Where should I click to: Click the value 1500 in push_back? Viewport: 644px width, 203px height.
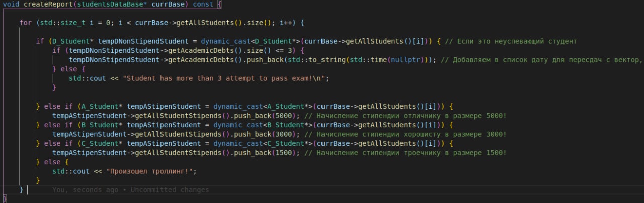click(284, 154)
